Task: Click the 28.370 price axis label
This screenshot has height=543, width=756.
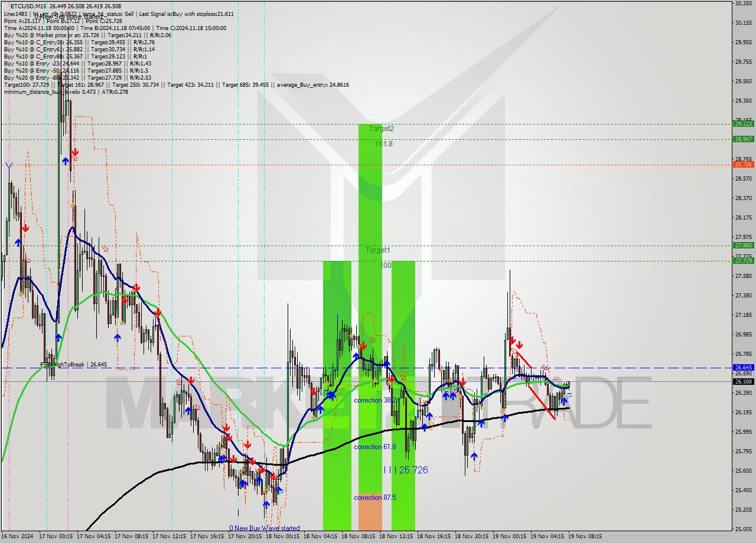Action: 743,198
